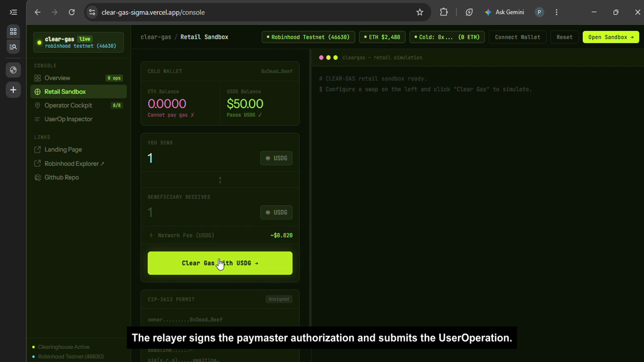Open the USDG token selector under You Send

pos(276,158)
